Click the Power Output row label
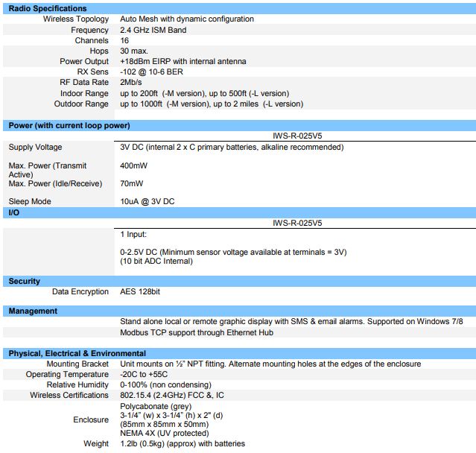Screen dimensions: 476x453 click(x=83, y=61)
